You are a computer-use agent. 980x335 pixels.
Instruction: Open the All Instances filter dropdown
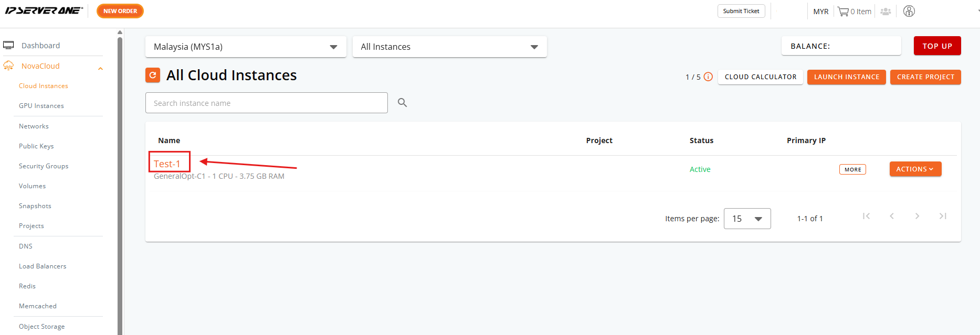tap(450, 47)
